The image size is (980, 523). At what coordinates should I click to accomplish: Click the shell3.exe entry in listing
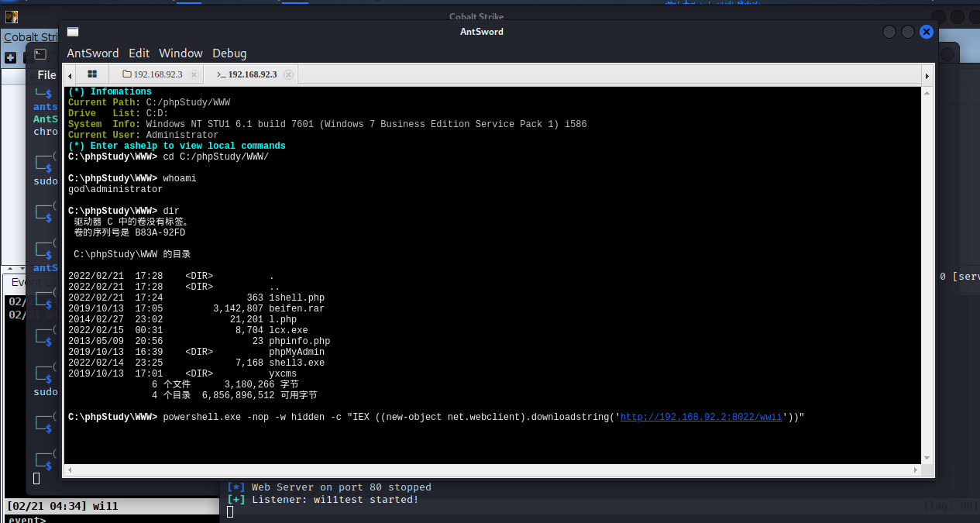click(297, 363)
